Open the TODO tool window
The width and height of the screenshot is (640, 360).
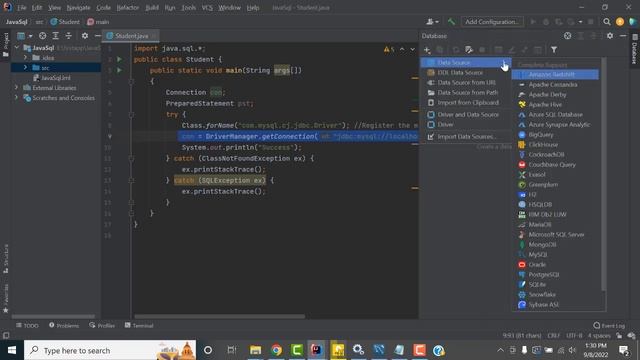(27, 325)
